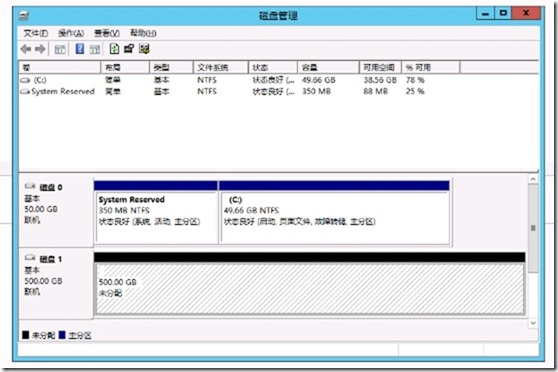This screenshot has width=558, height=372.
Task: Click the blue 主分区 legend swatch
Action: pos(62,335)
